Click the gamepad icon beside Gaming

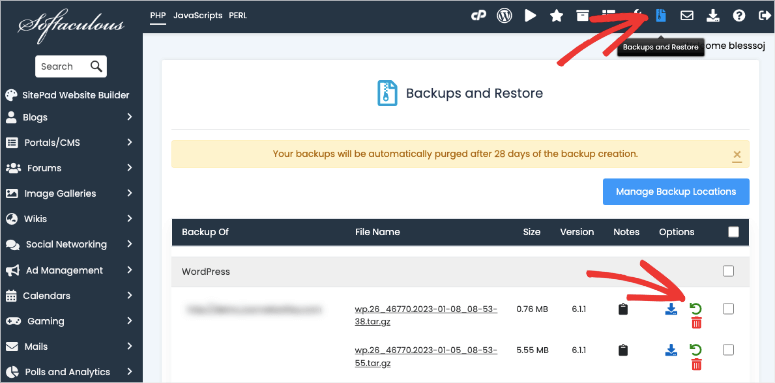(x=13, y=321)
